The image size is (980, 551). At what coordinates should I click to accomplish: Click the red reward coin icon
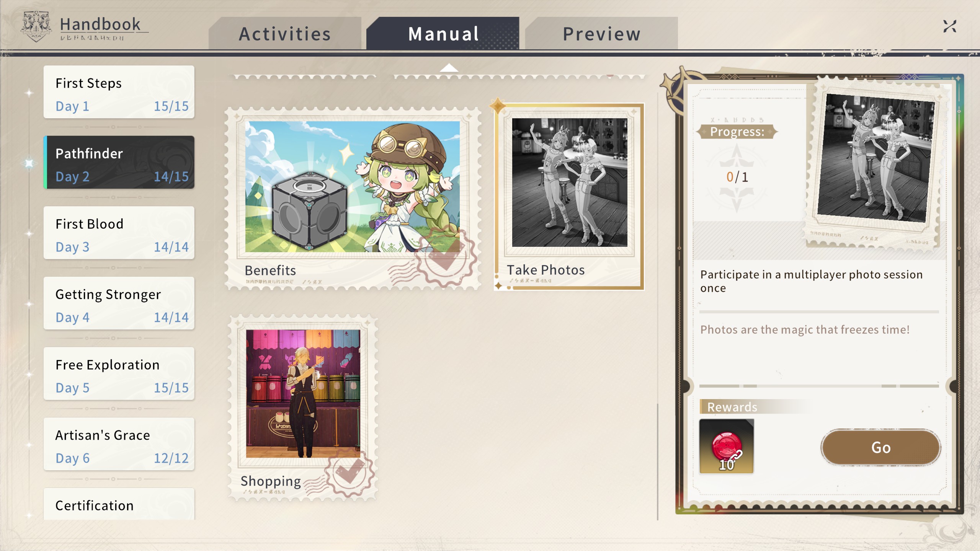726,446
